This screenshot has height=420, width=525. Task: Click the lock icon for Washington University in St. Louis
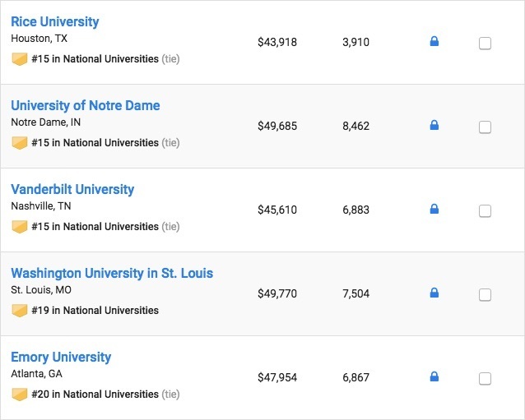(x=434, y=293)
